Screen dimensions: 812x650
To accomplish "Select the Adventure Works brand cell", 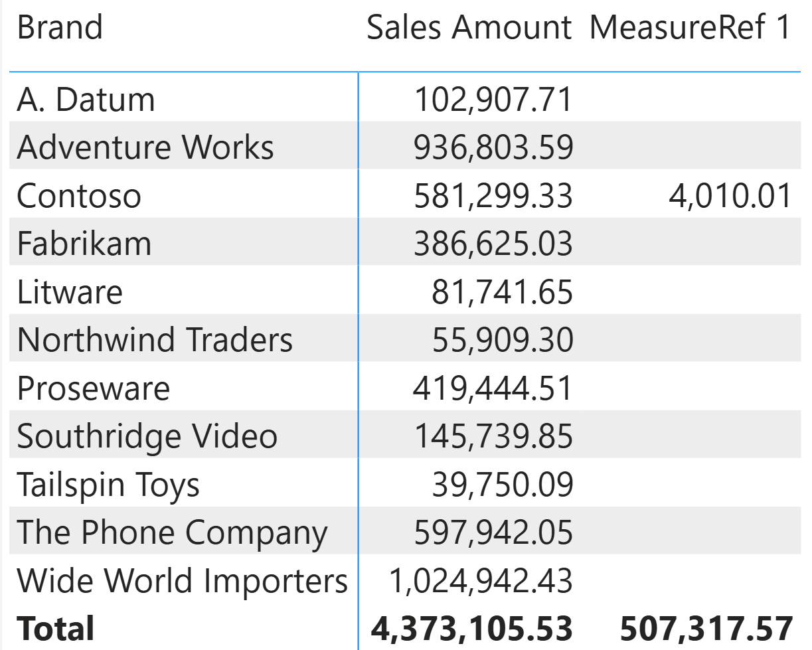I will click(x=145, y=147).
